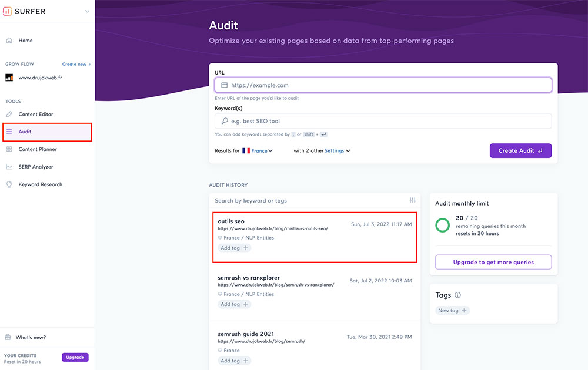Viewport: 588px width, 370px height.
Task: Click the Surfer logo icon
Action: point(7,11)
